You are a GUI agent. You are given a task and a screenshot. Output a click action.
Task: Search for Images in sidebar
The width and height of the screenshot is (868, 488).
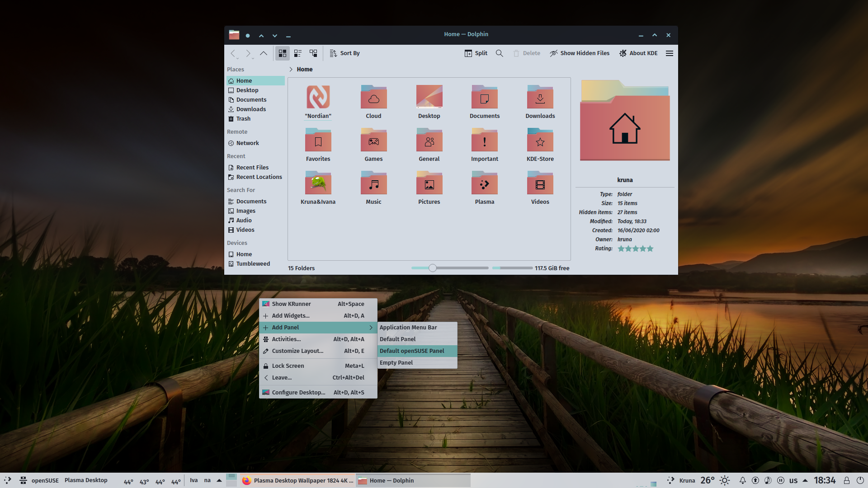coord(255,211)
